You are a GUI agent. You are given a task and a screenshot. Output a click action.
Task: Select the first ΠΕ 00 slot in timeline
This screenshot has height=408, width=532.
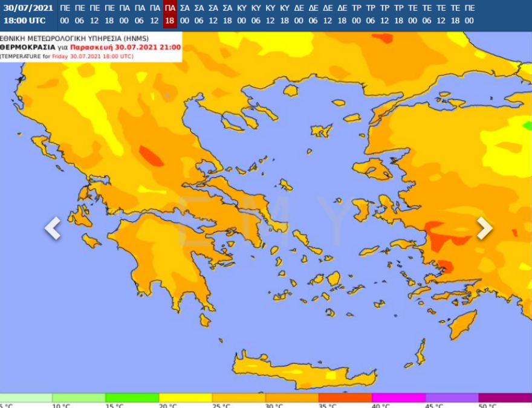[65, 15]
